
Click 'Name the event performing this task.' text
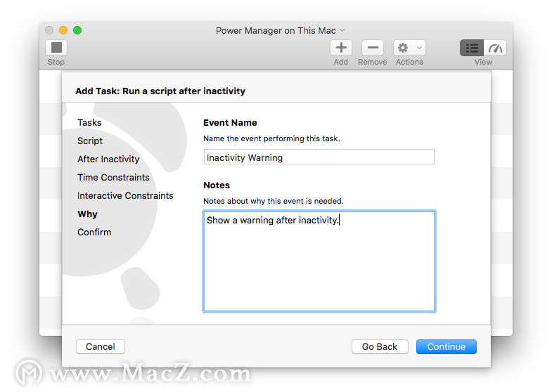[271, 138]
